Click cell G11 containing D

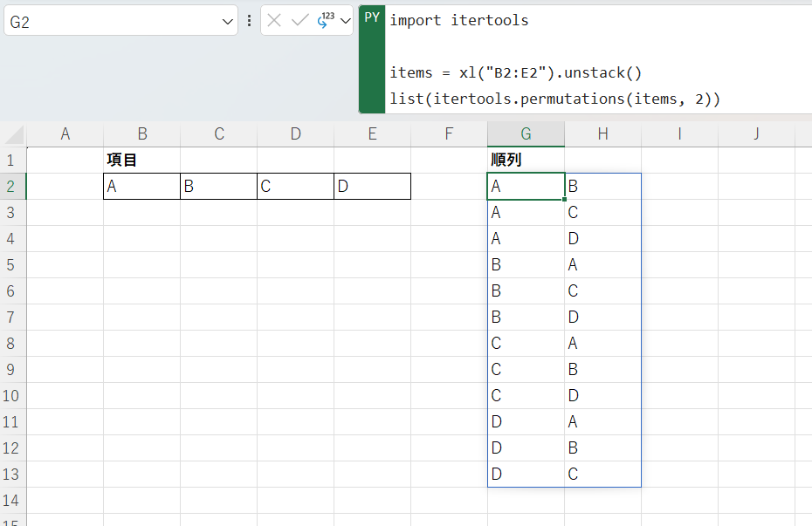pos(526,422)
